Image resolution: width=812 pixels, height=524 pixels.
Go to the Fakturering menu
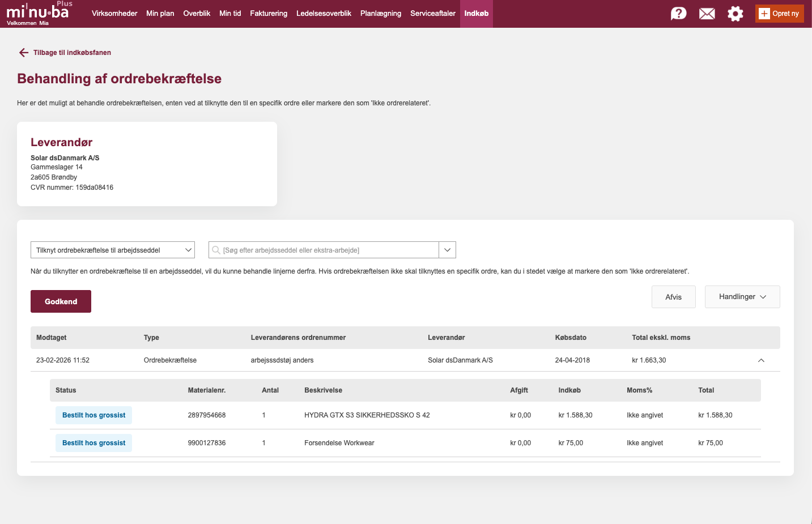(x=269, y=14)
